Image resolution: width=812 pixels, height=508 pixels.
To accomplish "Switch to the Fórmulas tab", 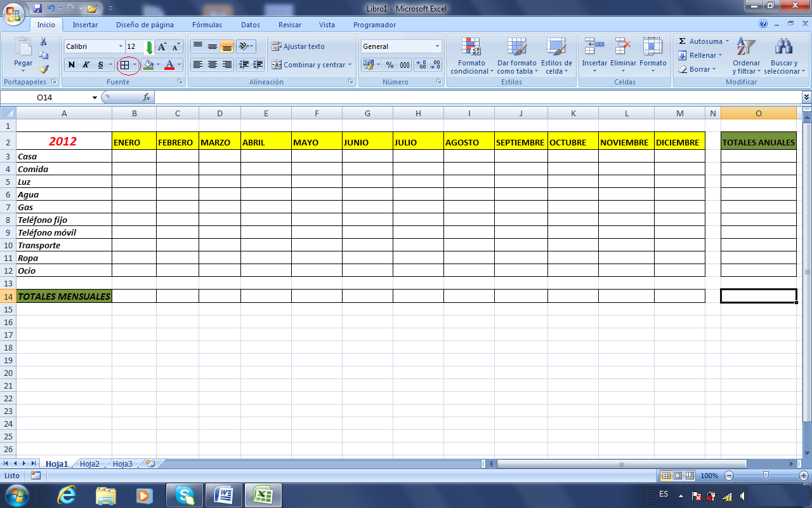I will [x=207, y=25].
